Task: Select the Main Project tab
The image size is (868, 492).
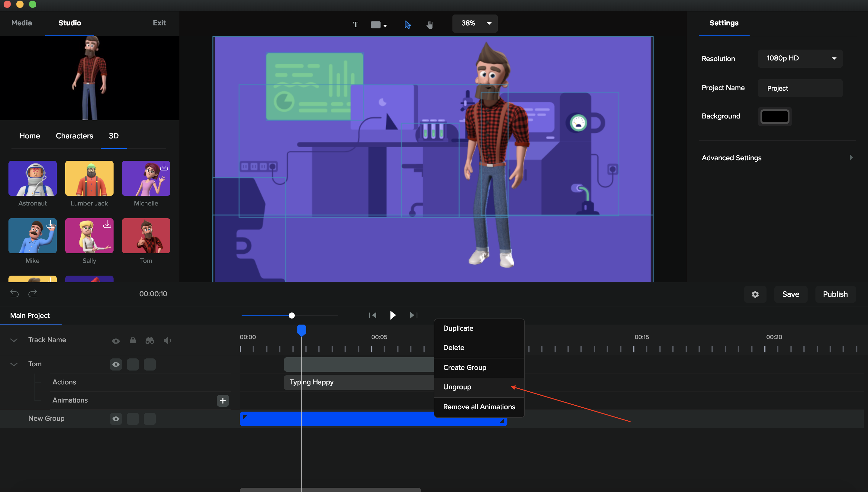Action: pos(30,316)
